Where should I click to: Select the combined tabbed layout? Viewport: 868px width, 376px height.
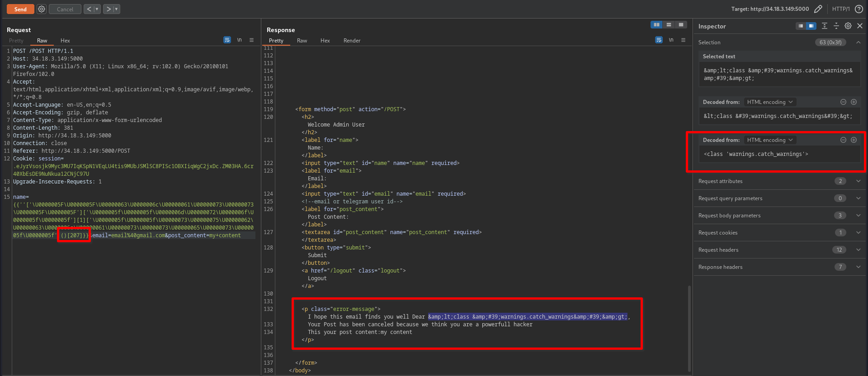point(681,25)
